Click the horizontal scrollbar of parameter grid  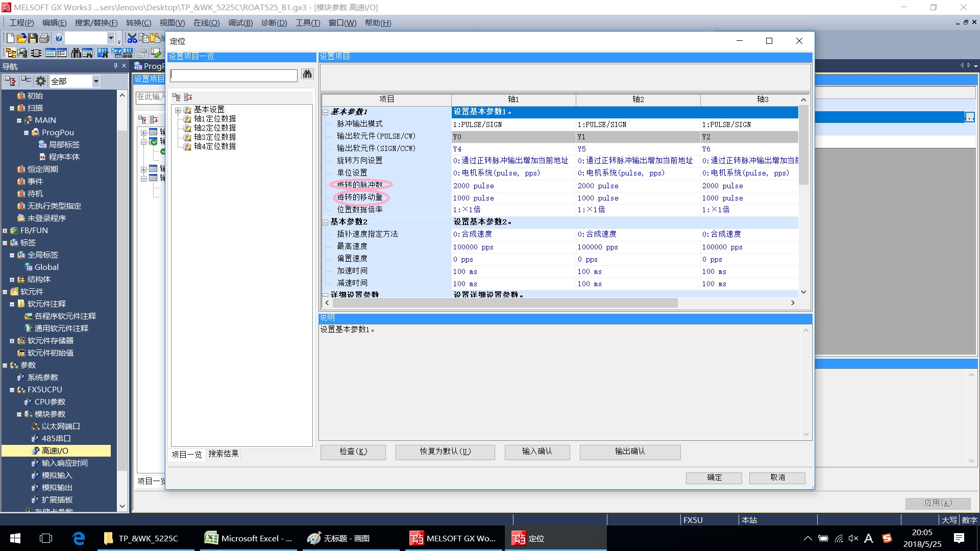coord(504,303)
